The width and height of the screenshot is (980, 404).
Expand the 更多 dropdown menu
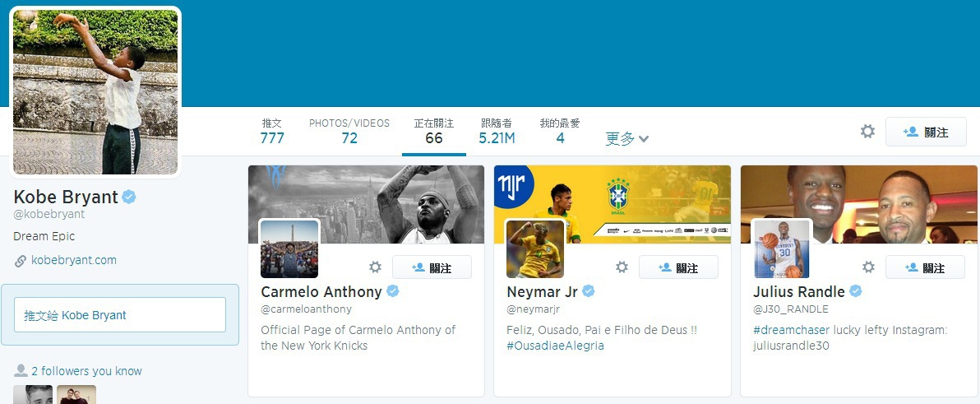(x=626, y=139)
